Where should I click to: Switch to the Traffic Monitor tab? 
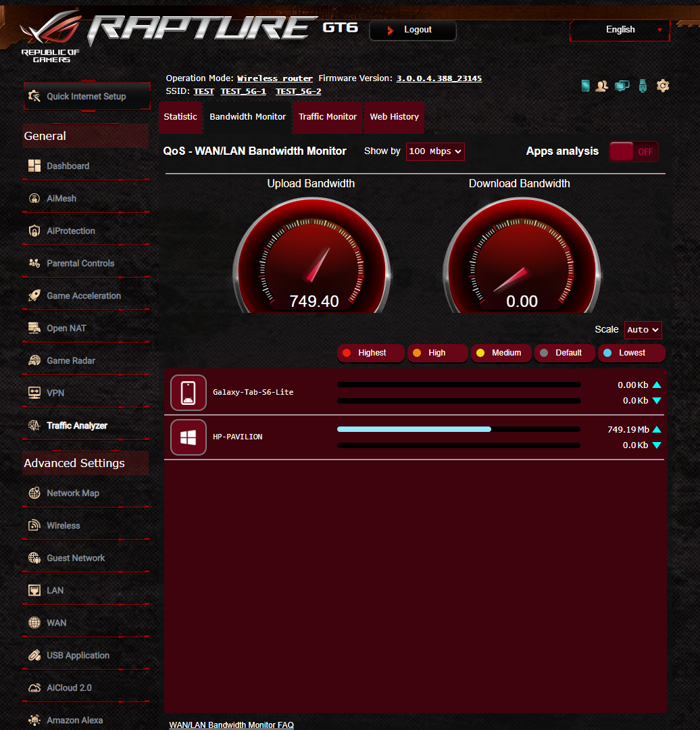click(x=327, y=117)
